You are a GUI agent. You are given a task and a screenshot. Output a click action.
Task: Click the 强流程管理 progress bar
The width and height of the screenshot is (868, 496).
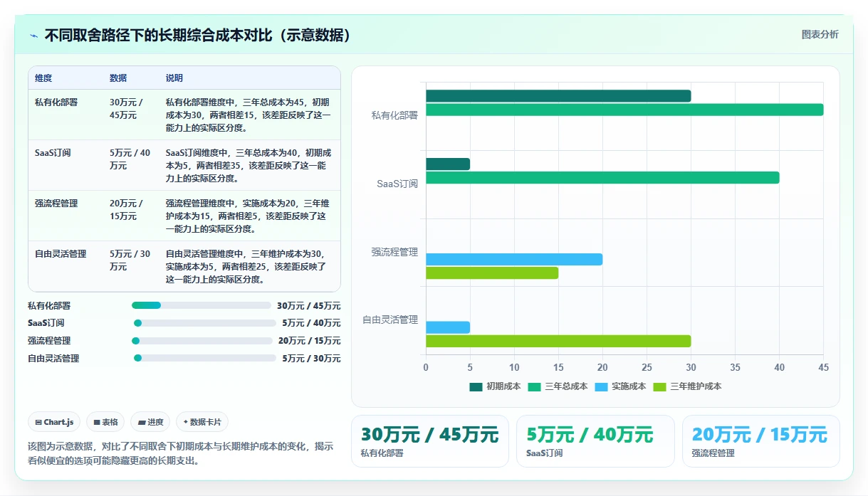point(202,341)
